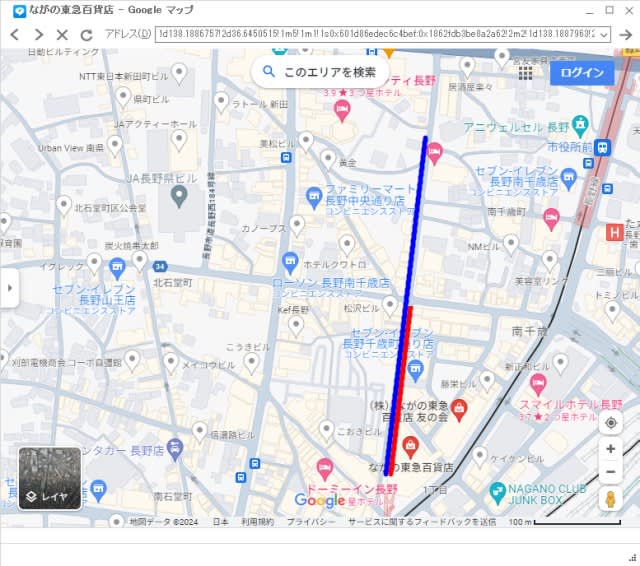This screenshot has width=640, height=566.
Task: Click the 藤栄ビル place pin
Action: click(x=487, y=381)
